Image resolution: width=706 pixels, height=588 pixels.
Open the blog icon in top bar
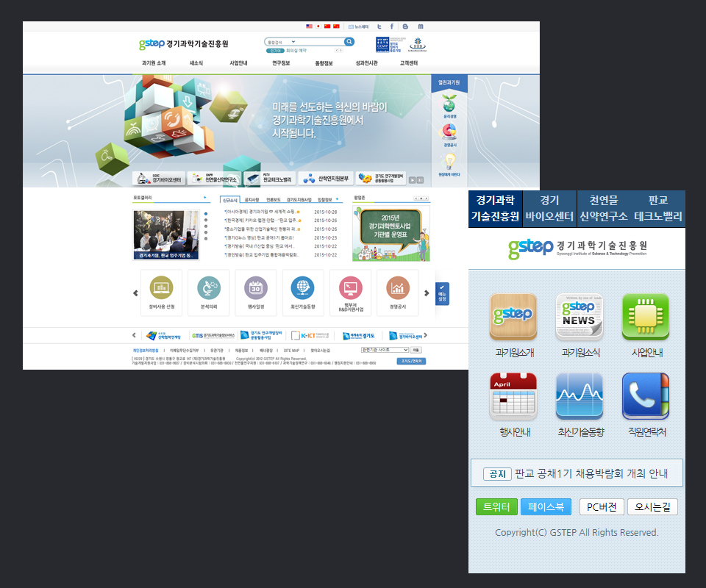[x=405, y=26]
